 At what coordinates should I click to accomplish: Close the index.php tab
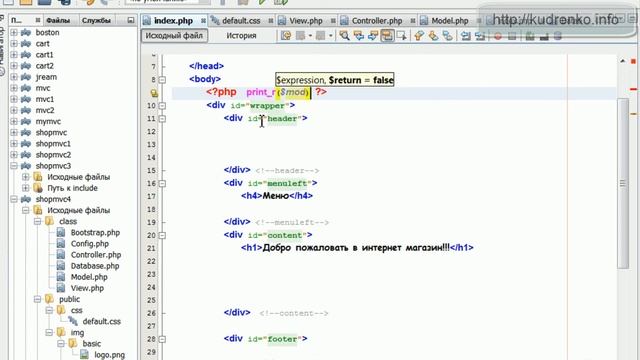203,20
